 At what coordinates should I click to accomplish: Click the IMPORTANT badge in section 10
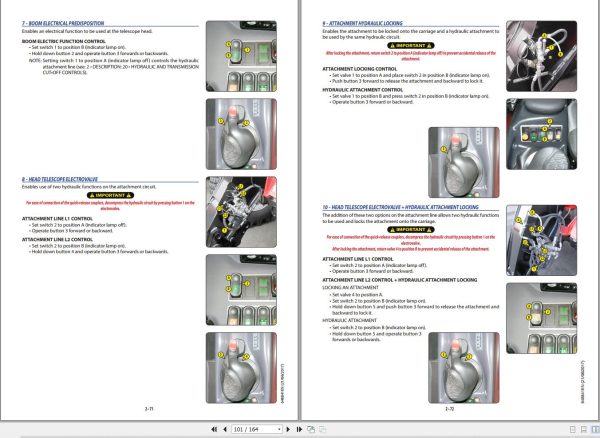tap(411, 230)
